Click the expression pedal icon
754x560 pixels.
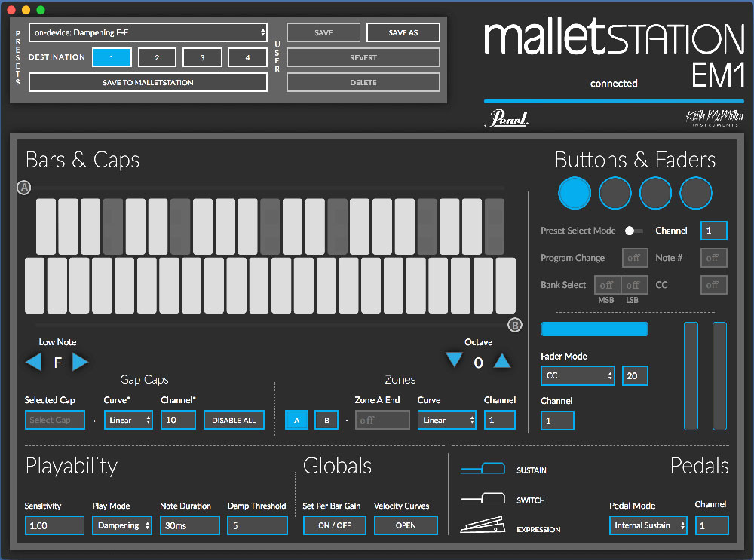coord(483,527)
